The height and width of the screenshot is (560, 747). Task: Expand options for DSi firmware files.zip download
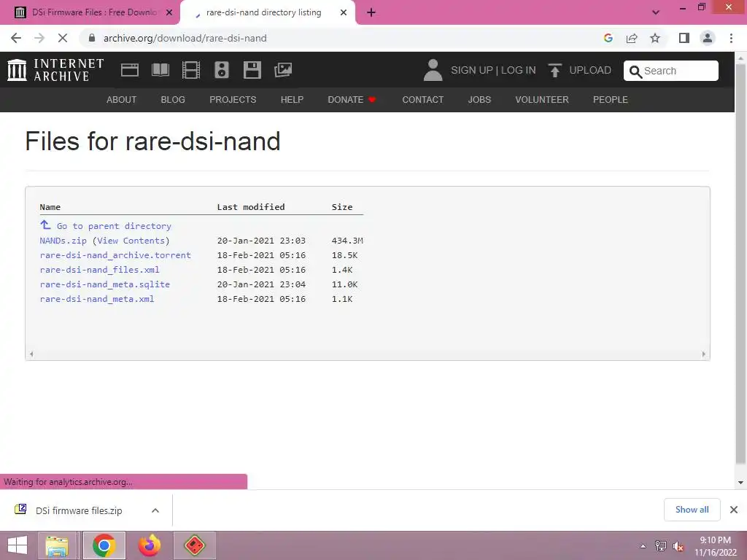pyautogui.click(x=155, y=510)
